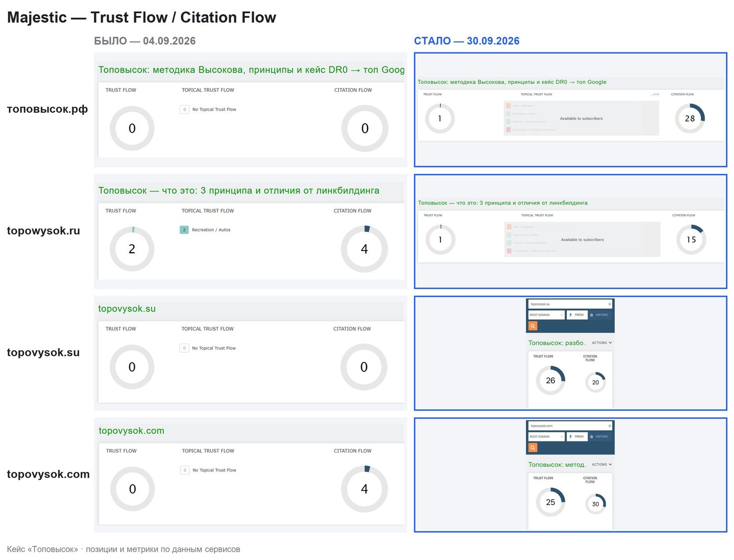Open the green "topovysok.su" result title
Screen dimensions: 734x560
pos(127,309)
